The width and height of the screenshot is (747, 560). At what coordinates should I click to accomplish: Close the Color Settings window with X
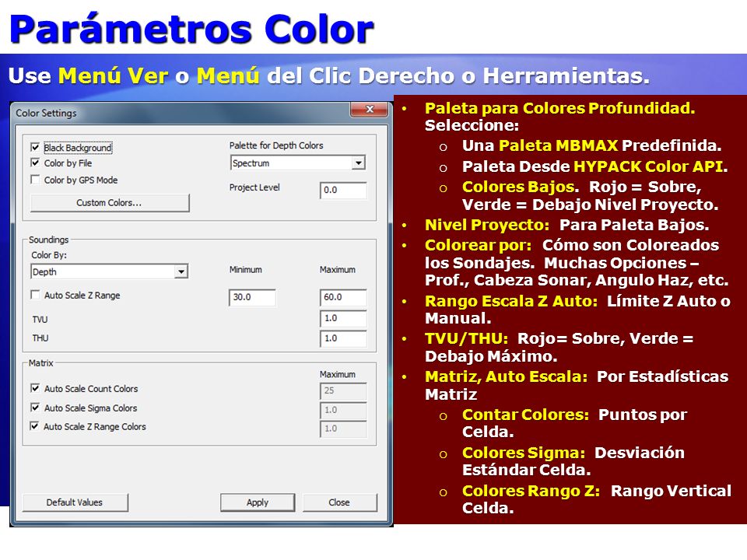coord(369,109)
